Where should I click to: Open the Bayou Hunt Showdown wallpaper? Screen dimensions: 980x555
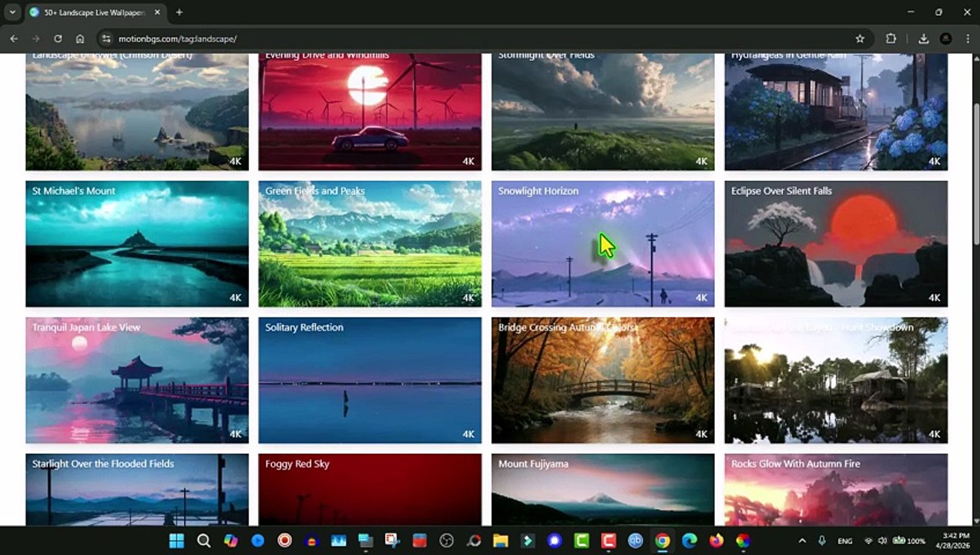point(836,380)
